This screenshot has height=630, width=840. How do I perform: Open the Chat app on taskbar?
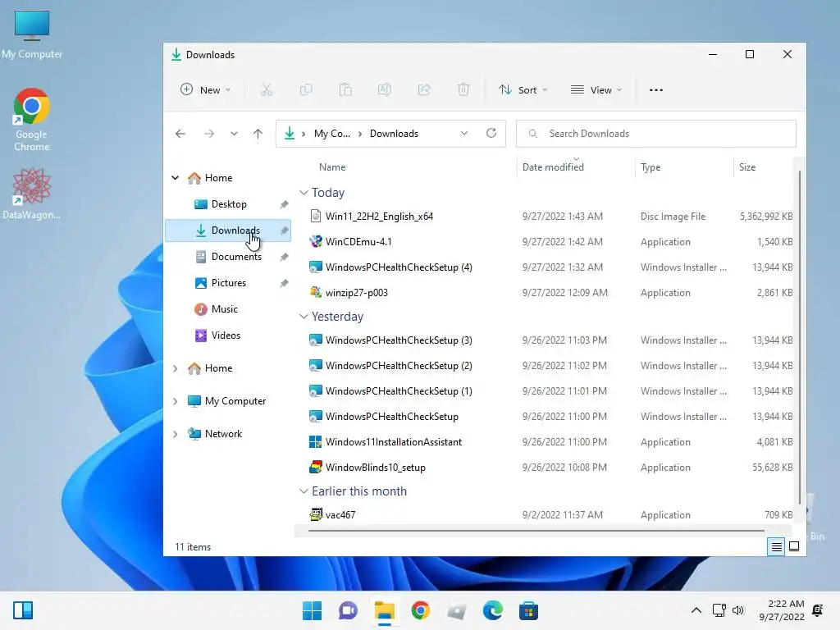click(348, 610)
